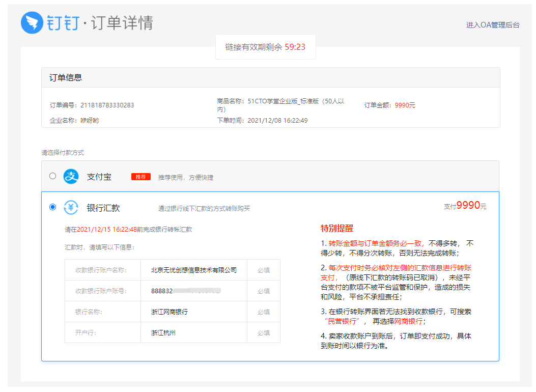Click the 支付9990元 amount in bank panel
Screen dimensions: 536x392
[465, 205]
